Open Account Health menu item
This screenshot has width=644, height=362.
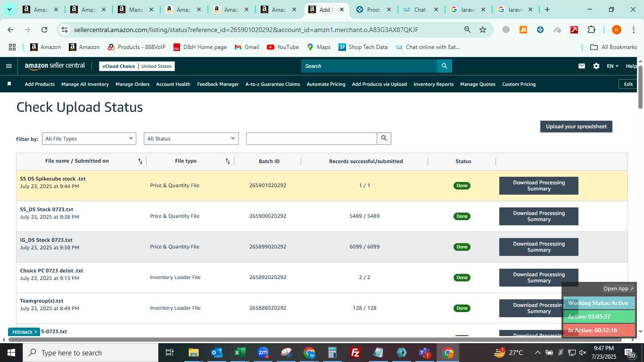point(173,84)
